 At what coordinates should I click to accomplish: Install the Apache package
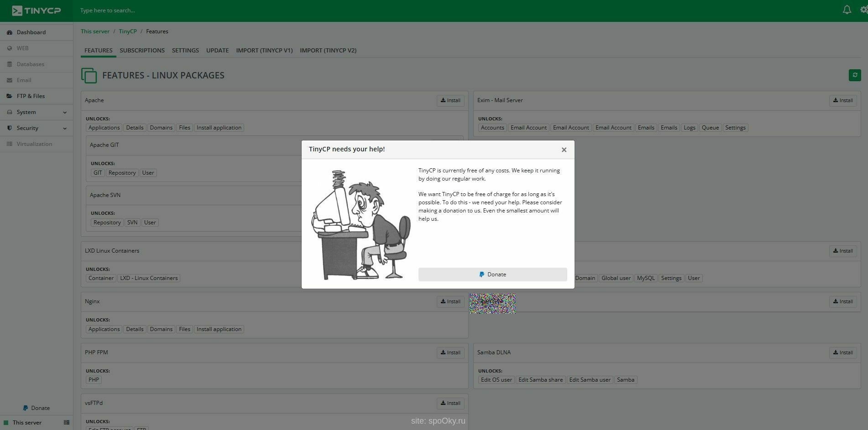pos(450,100)
